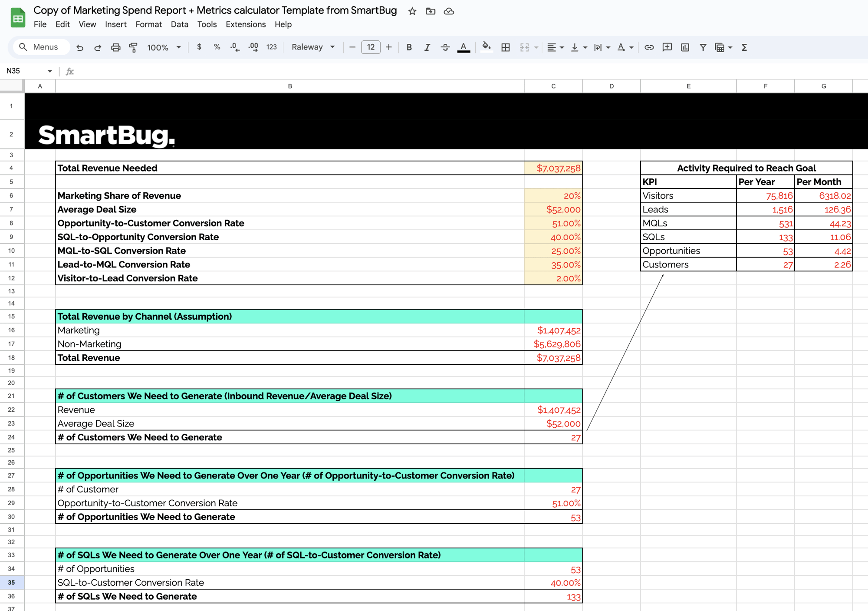Insert link icon in toolbar
The height and width of the screenshot is (611, 868).
[649, 47]
